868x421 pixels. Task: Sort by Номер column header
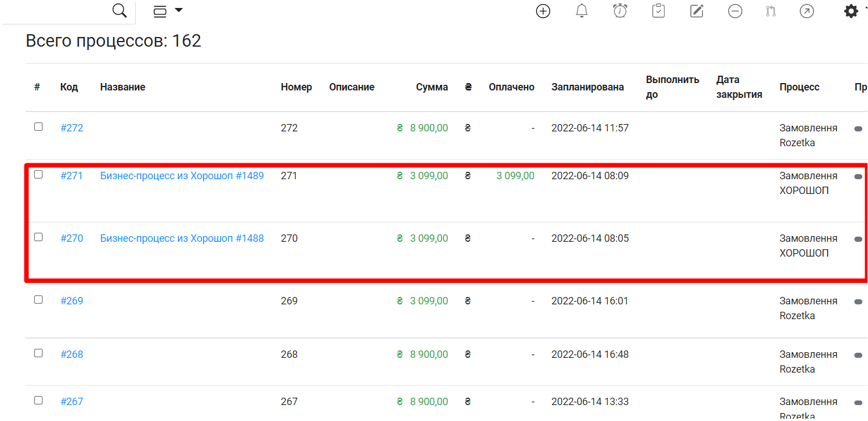[x=296, y=87]
